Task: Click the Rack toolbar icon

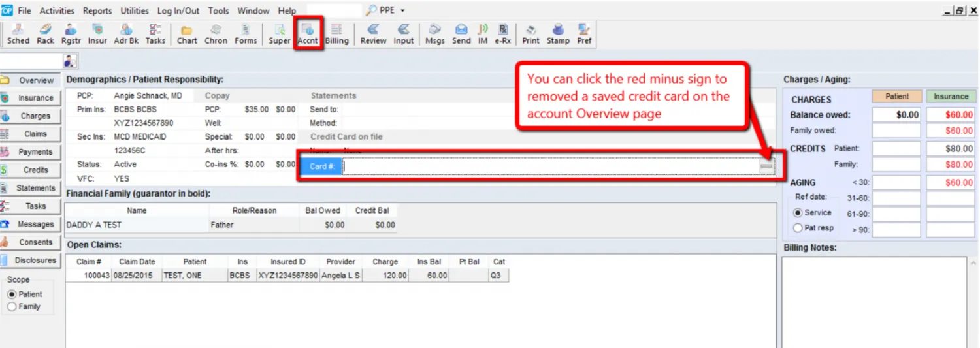Action: pos(45,34)
